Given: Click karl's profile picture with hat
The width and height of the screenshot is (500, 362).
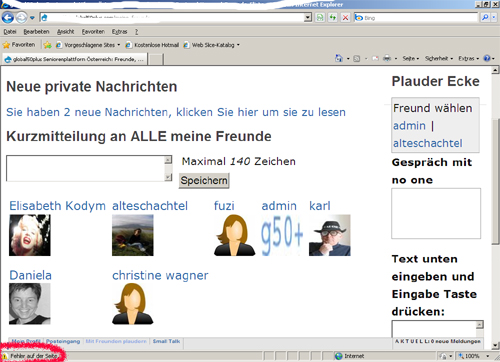Looking at the screenshot, I should (330, 235).
